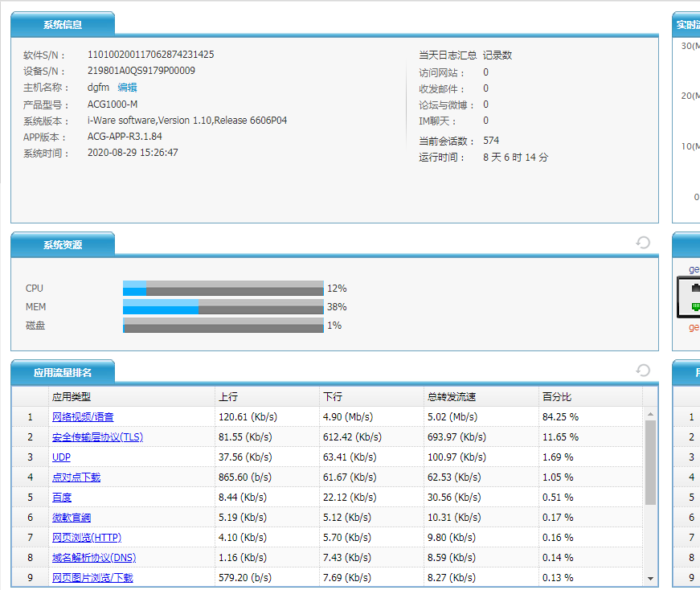Viewport: 700px width, 590px height.
Task: Open the 安全传输层协议(TLS) link
Action: 98,436
